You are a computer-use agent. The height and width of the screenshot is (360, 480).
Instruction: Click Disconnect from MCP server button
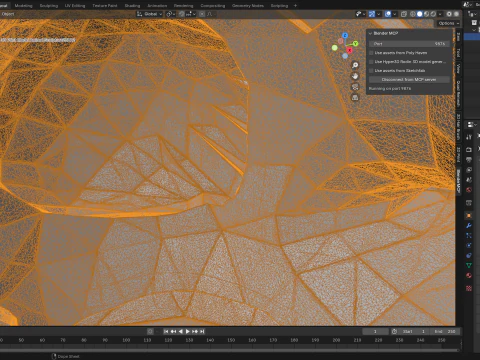click(409, 80)
